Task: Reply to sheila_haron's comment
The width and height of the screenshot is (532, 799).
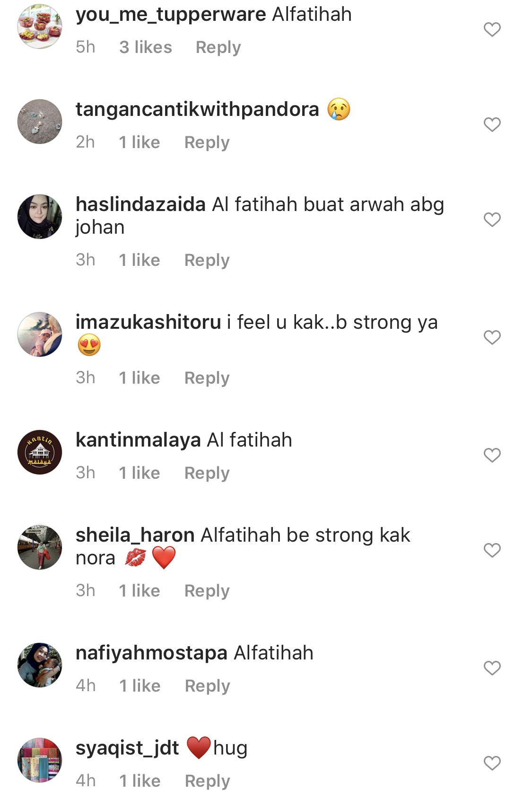Action: pos(207,591)
